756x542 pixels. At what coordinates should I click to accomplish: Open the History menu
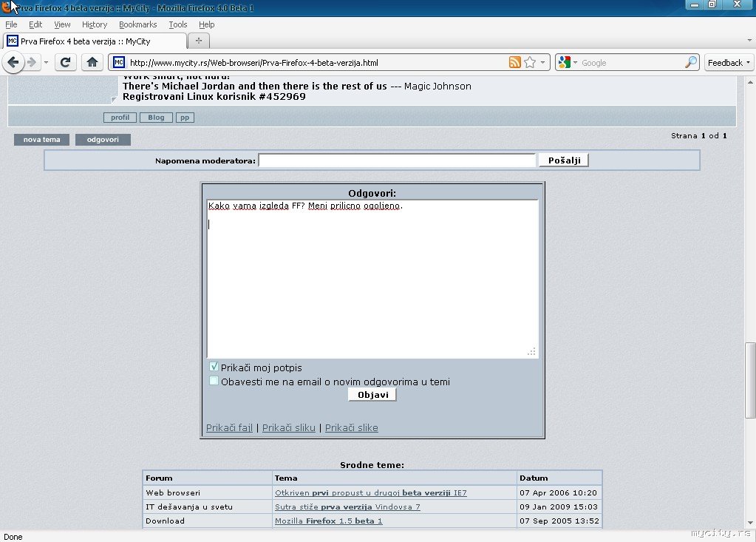(x=94, y=24)
